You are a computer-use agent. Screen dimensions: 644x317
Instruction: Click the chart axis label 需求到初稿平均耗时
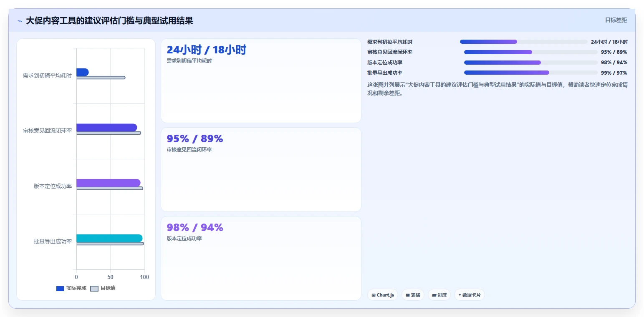47,75
